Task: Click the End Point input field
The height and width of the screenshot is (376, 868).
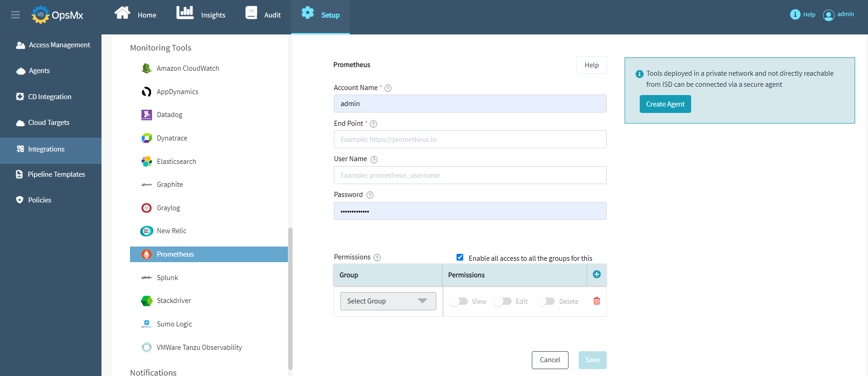Action: click(x=470, y=140)
